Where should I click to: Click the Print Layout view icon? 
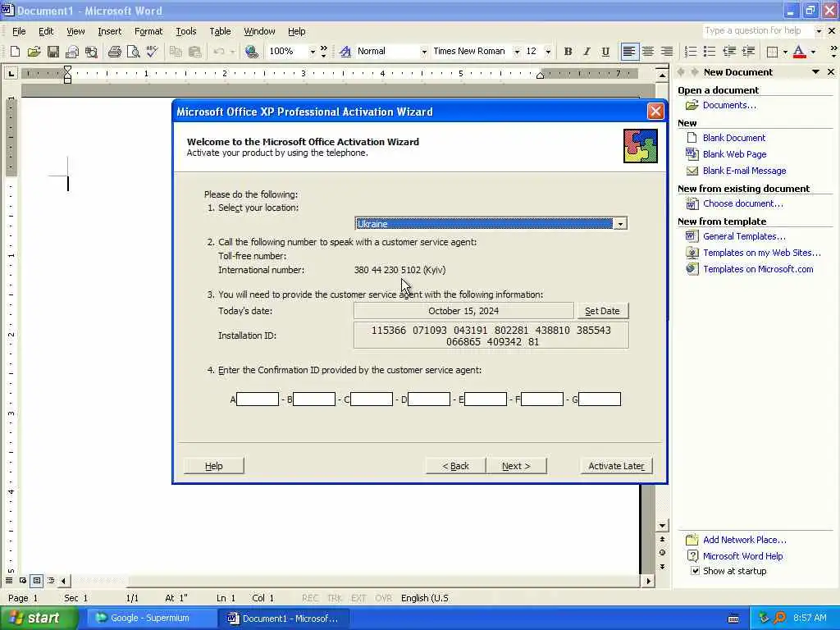pos(36,580)
